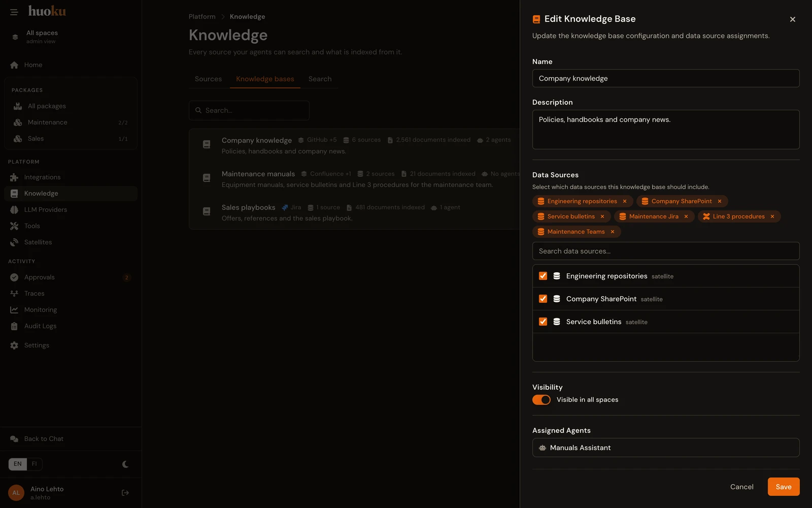Click the Integrations puzzle icon
Viewport: 812px width, 508px height.
click(14, 177)
